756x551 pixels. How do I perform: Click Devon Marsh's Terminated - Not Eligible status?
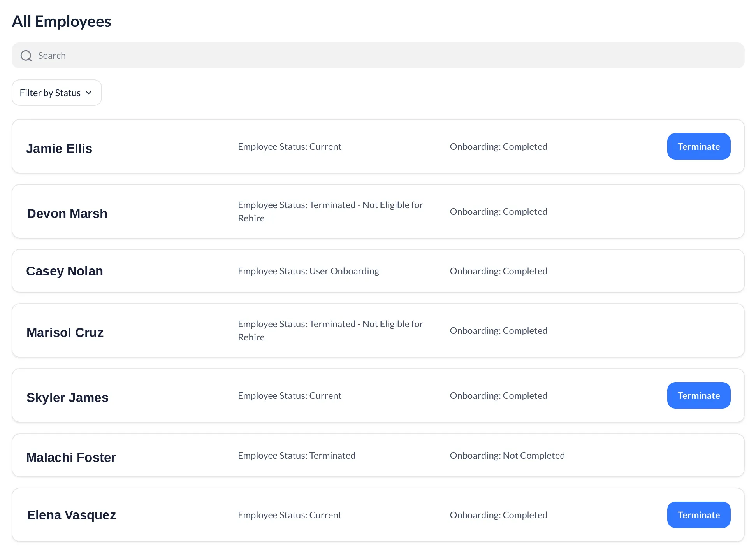point(331,212)
